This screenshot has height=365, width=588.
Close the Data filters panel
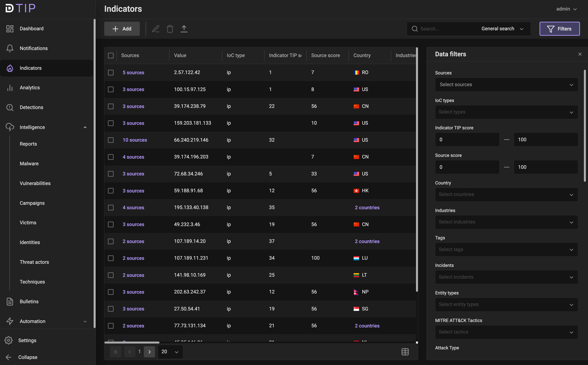click(580, 54)
